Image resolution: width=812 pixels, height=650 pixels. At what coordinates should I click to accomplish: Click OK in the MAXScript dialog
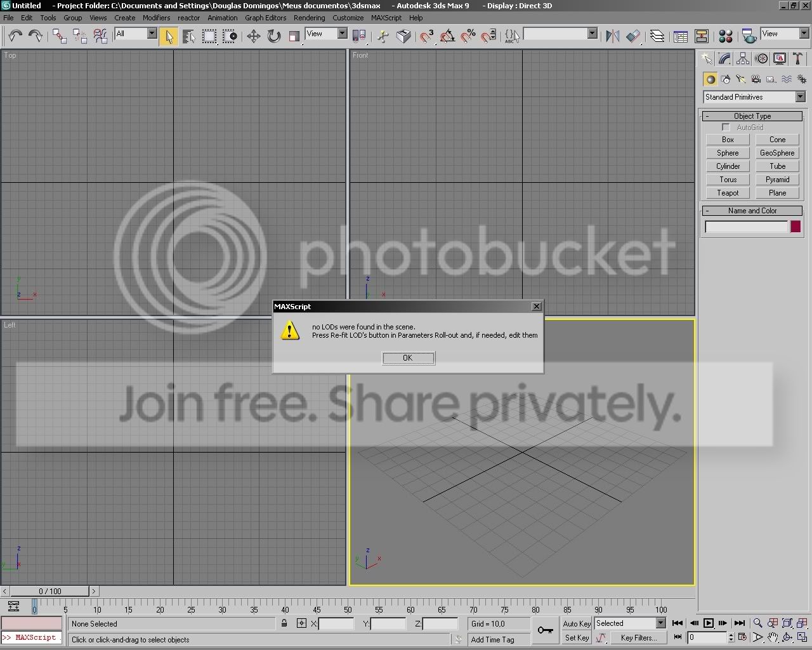click(x=409, y=358)
